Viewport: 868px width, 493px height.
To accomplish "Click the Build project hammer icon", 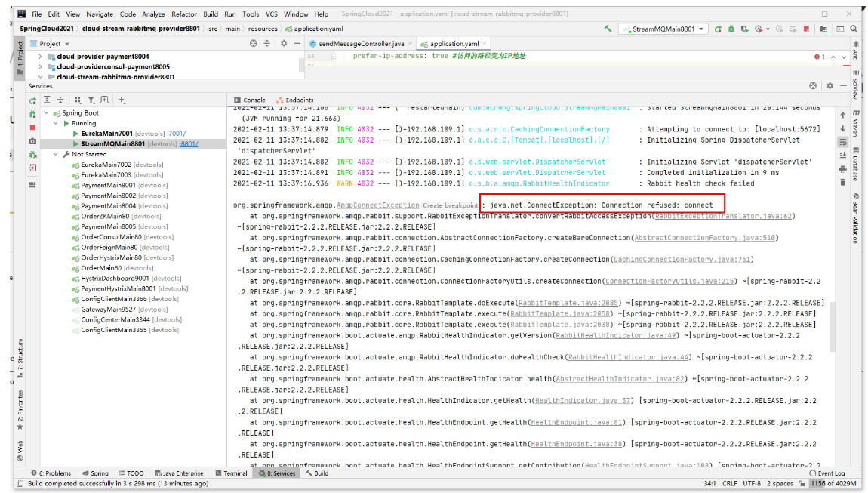I will (x=608, y=29).
